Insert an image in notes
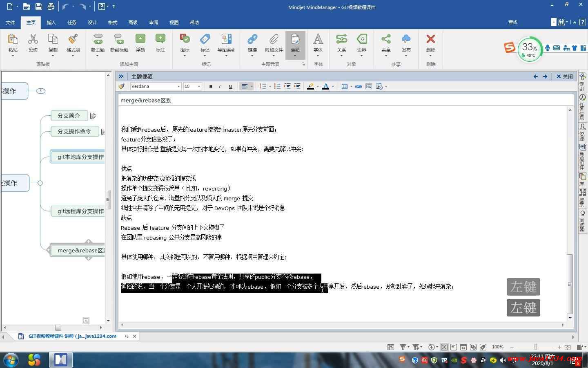Image resolution: width=588 pixels, height=368 pixels. [x=369, y=86]
